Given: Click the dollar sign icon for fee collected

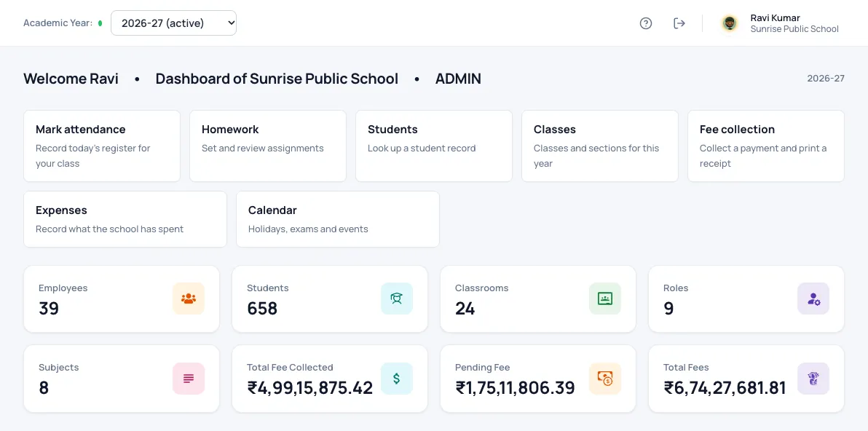Looking at the screenshot, I should 396,379.
